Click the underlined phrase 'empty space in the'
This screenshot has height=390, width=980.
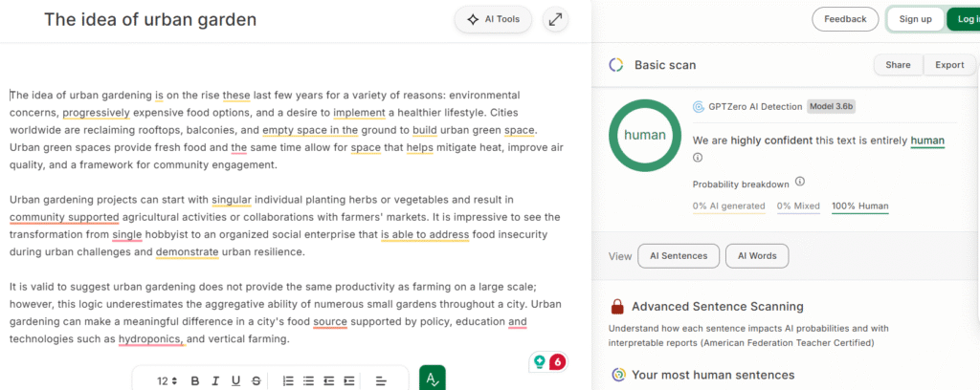point(310,130)
